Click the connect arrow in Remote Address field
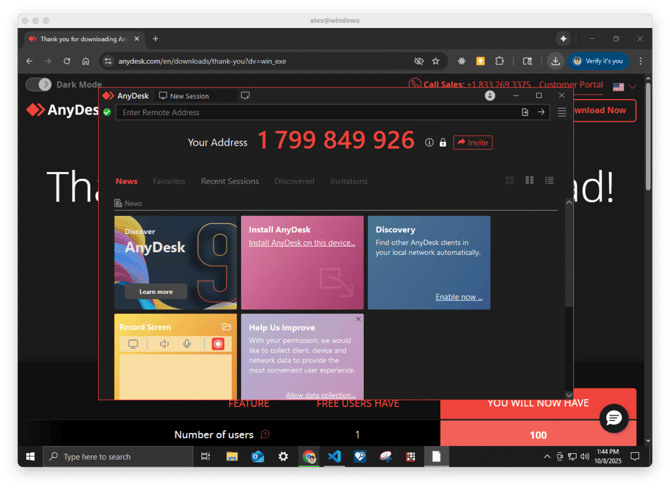This screenshot has height=489, width=670. [x=541, y=112]
